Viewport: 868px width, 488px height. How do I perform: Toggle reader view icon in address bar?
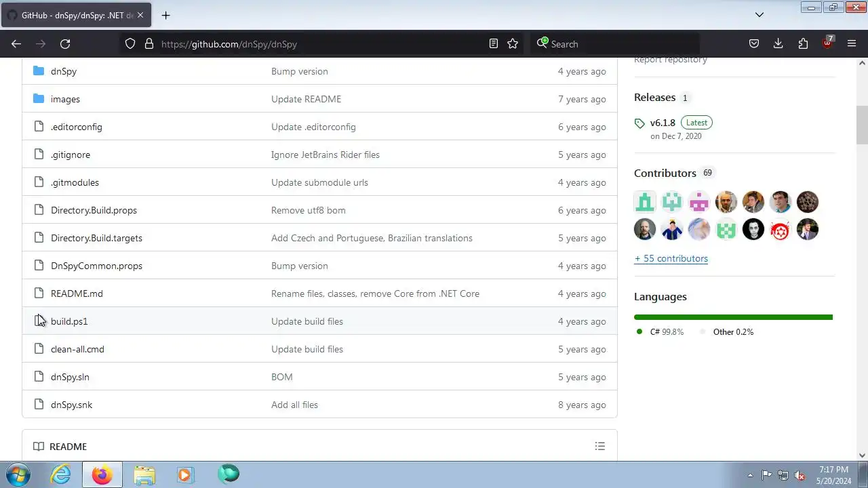coord(494,44)
